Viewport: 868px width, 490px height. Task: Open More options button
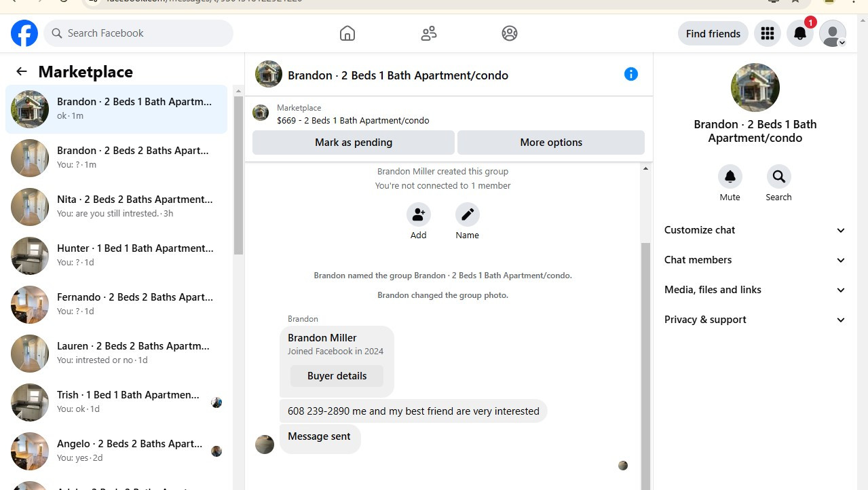[x=551, y=143]
